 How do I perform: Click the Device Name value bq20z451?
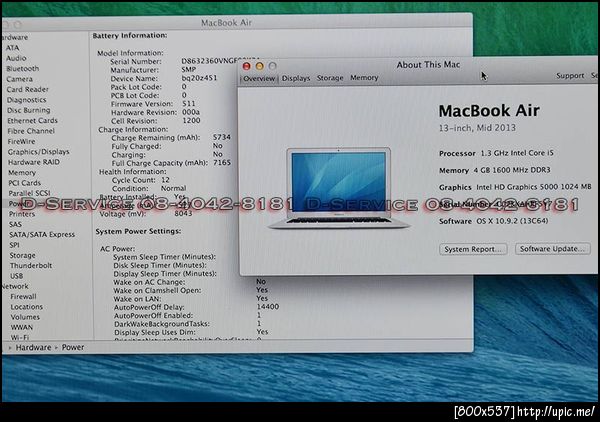pyautogui.click(x=199, y=78)
